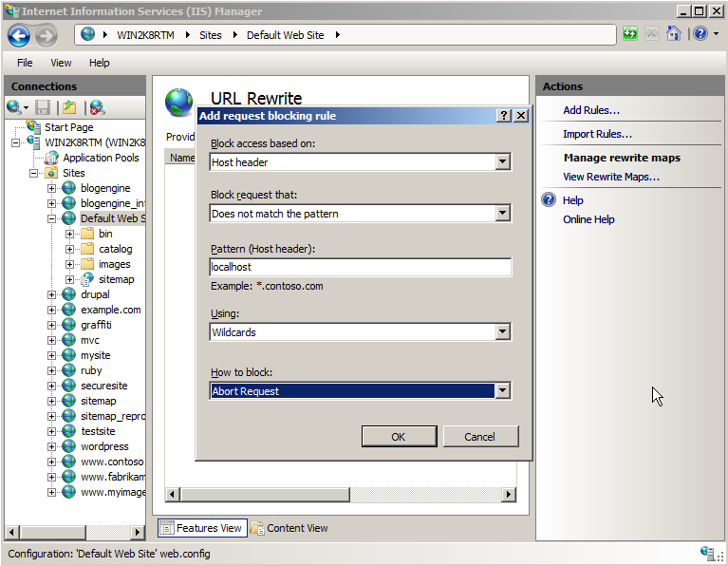Open the View menu
This screenshot has width=728, height=566.
click(x=61, y=63)
